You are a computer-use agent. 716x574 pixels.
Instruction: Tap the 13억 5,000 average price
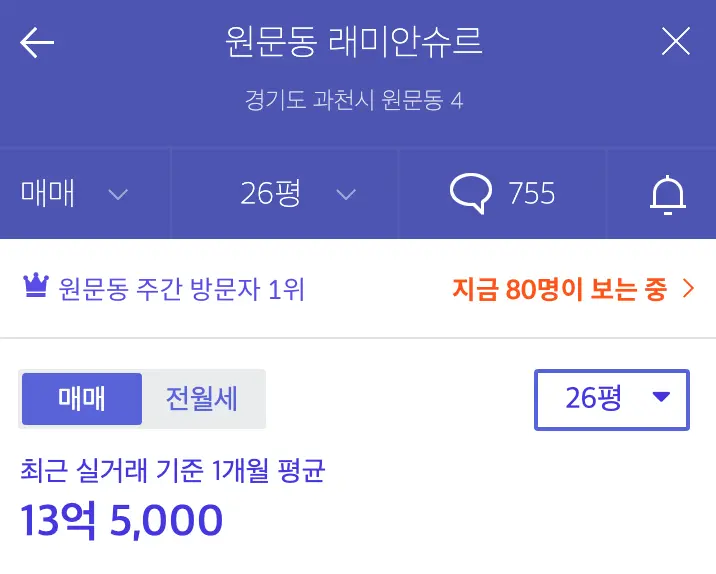point(121,520)
